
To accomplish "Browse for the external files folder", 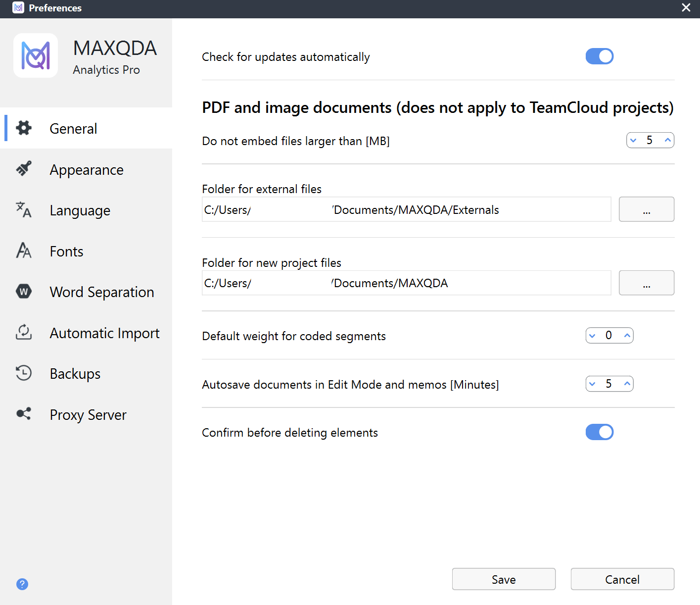I will 646,209.
